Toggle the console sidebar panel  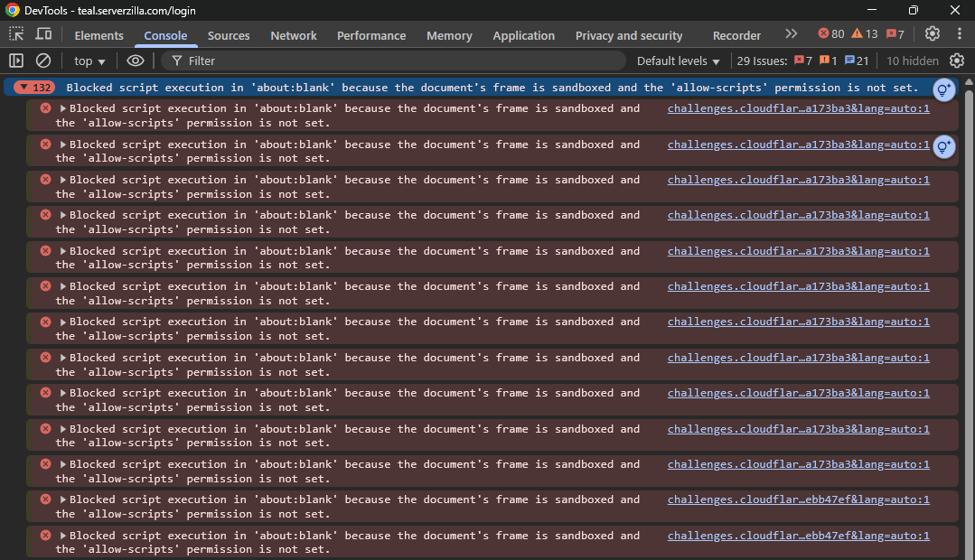tap(16, 61)
